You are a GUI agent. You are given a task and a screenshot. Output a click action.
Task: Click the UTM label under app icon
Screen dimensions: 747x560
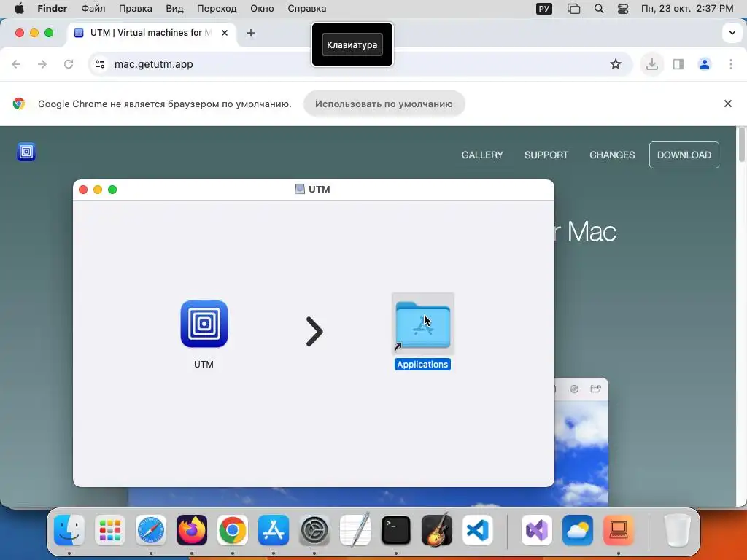pos(204,365)
